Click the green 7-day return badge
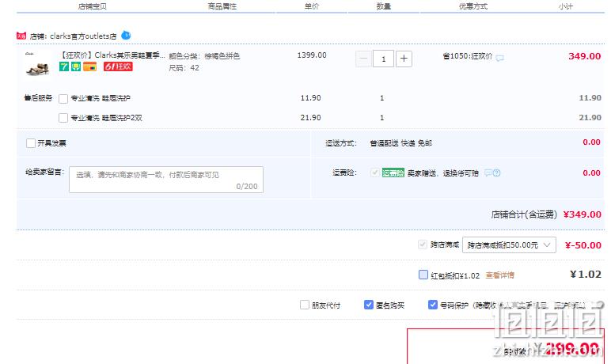 tap(64, 66)
